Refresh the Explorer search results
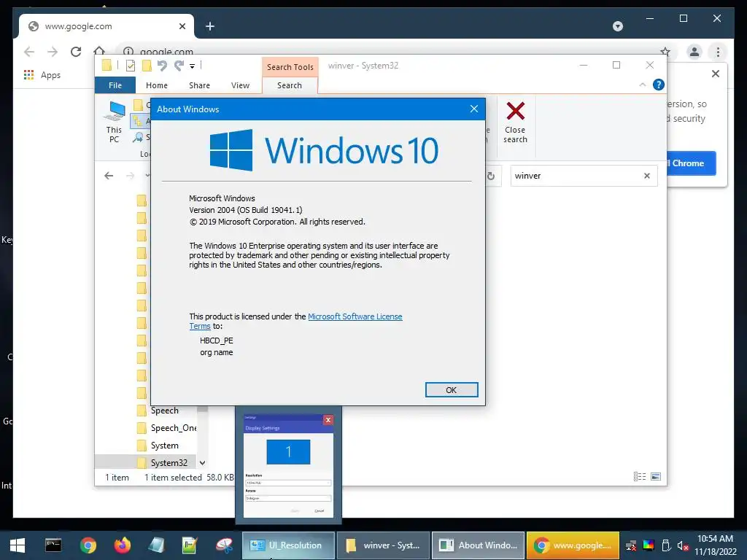The width and height of the screenshot is (747, 560). pyautogui.click(x=491, y=176)
